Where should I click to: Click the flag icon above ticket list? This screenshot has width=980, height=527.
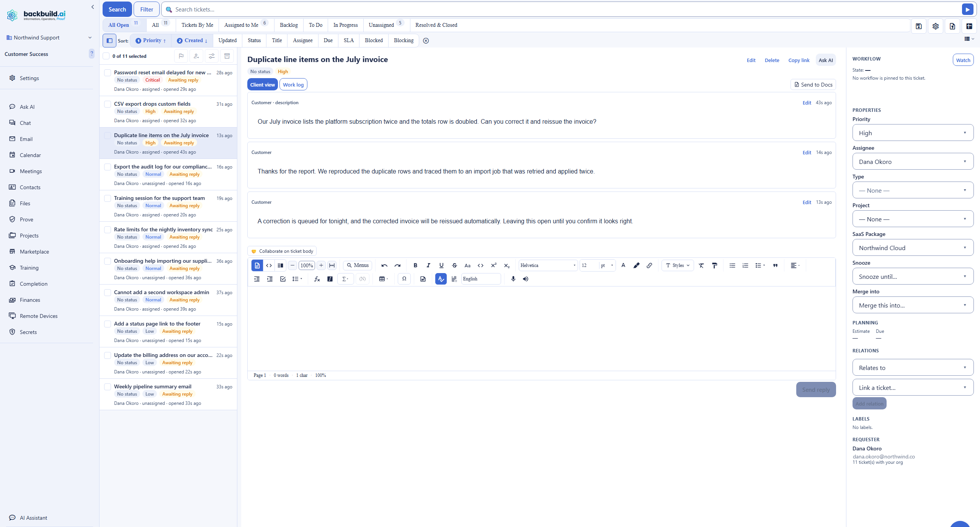pyautogui.click(x=181, y=56)
